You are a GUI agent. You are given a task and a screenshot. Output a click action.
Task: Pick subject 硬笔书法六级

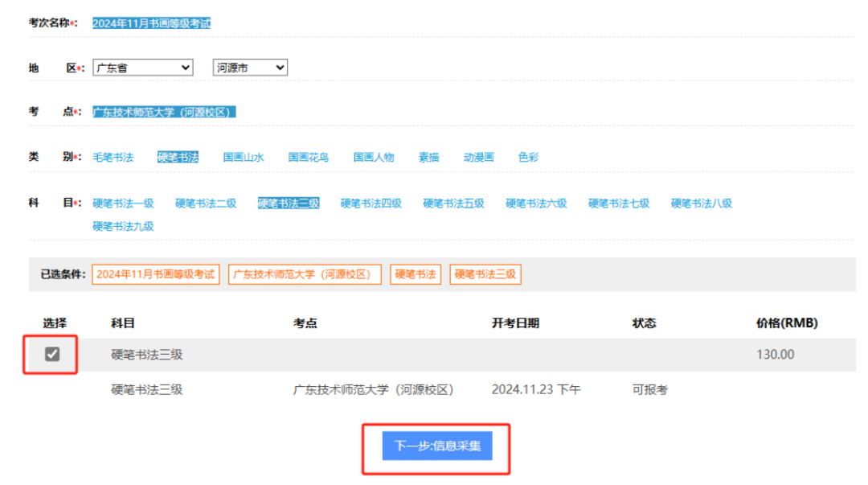[x=536, y=203]
